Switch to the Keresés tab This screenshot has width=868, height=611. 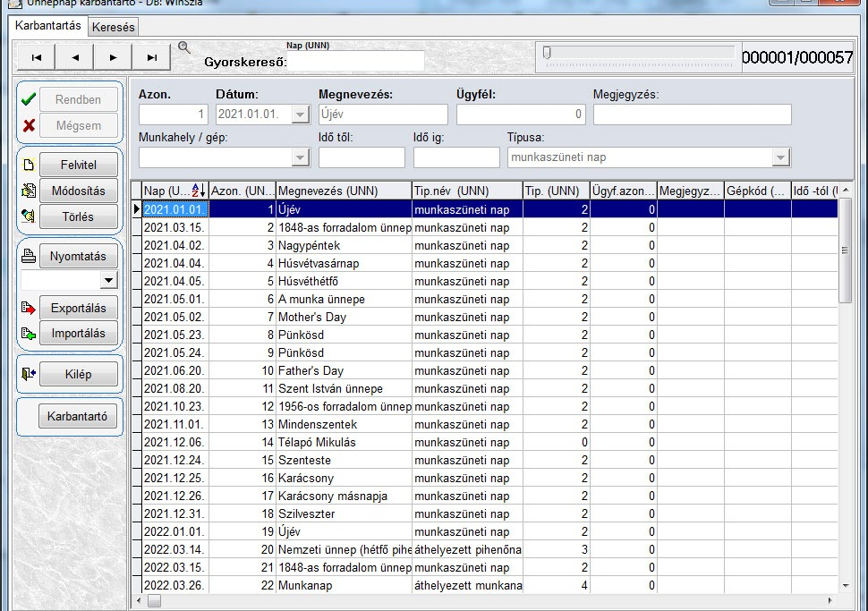pyautogui.click(x=114, y=27)
